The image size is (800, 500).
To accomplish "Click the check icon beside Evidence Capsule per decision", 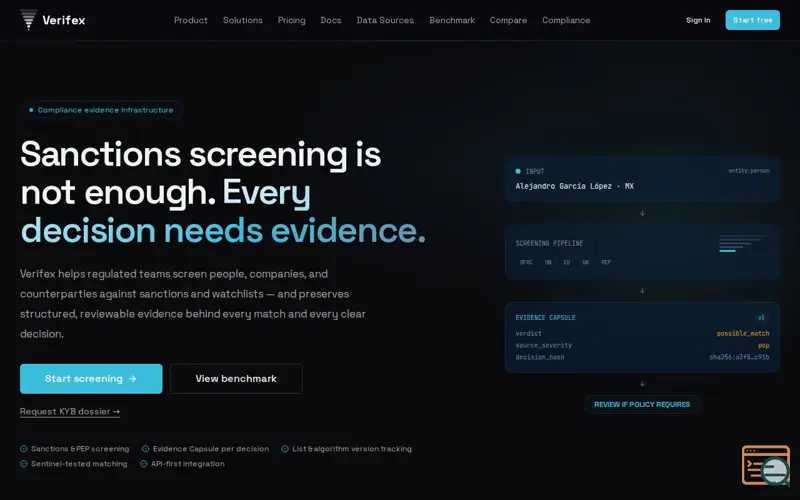I will 145,449.
